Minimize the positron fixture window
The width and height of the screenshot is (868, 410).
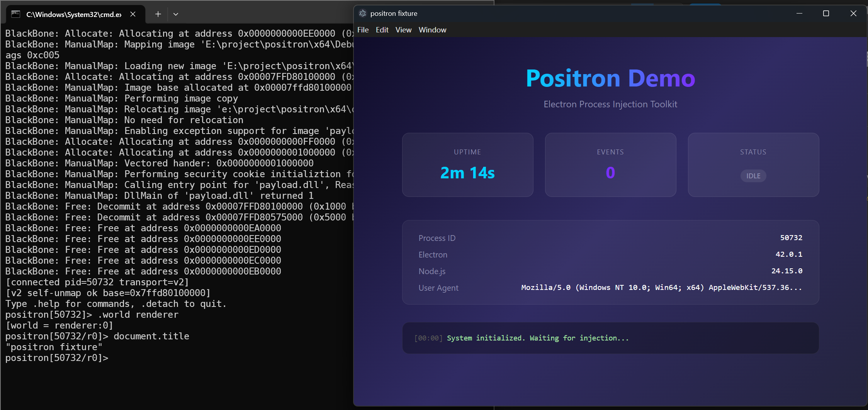click(x=799, y=14)
